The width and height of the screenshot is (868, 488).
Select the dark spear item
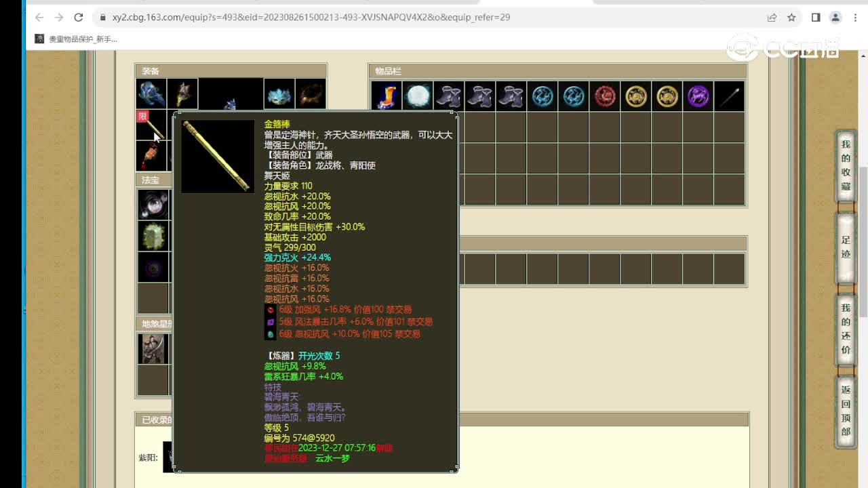tap(730, 96)
